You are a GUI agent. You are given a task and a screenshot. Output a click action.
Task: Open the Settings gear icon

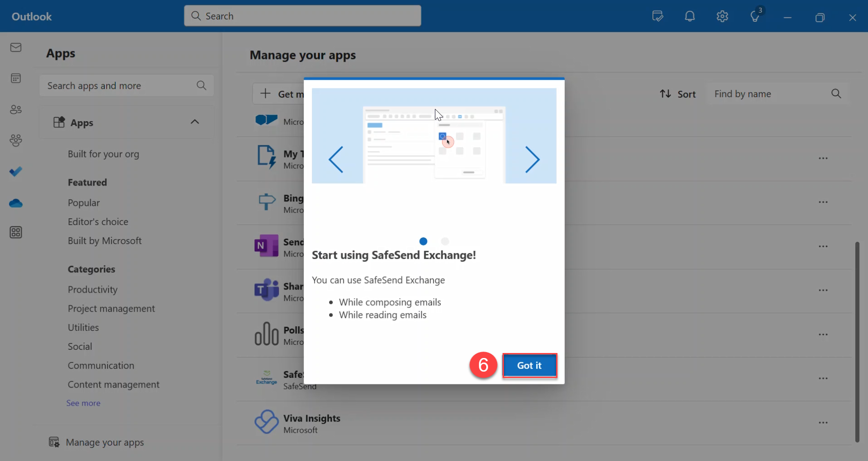(722, 17)
